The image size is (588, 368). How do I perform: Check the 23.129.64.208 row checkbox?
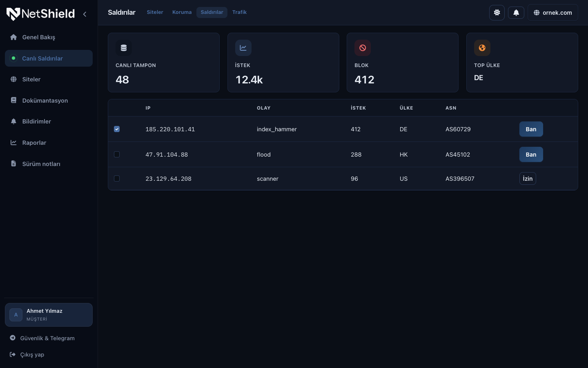click(117, 179)
